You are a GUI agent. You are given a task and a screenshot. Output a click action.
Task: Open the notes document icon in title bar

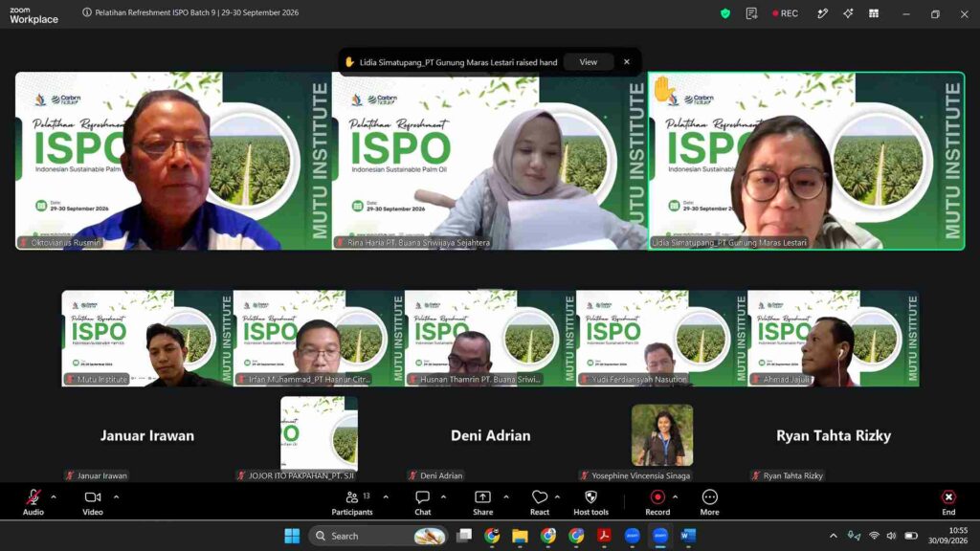click(751, 13)
